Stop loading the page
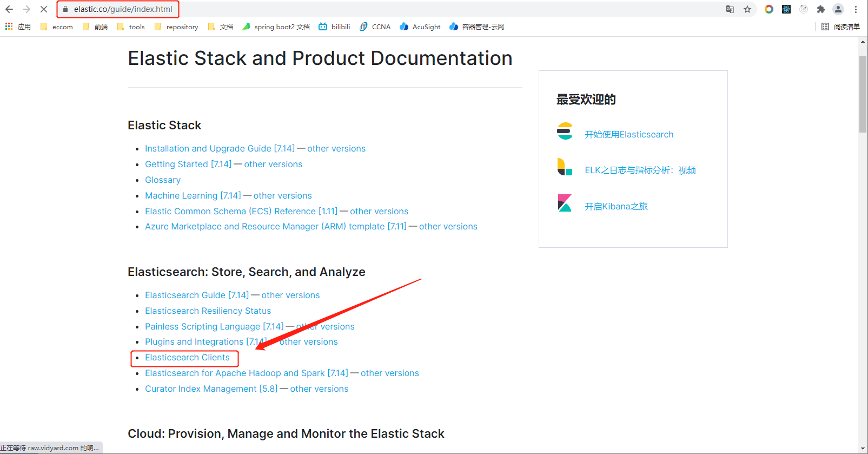The image size is (868, 454). [x=44, y=9]
